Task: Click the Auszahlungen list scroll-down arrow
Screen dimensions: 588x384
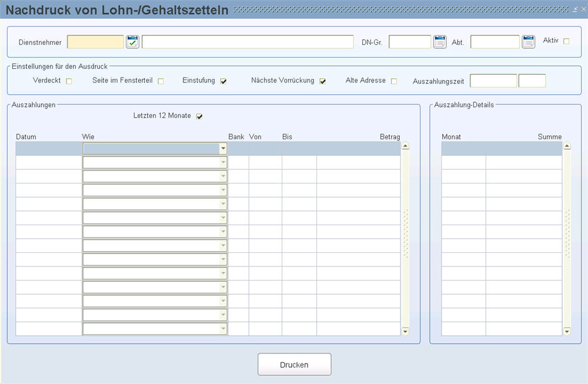Action: pyautogui.click(x=405, y=331)
